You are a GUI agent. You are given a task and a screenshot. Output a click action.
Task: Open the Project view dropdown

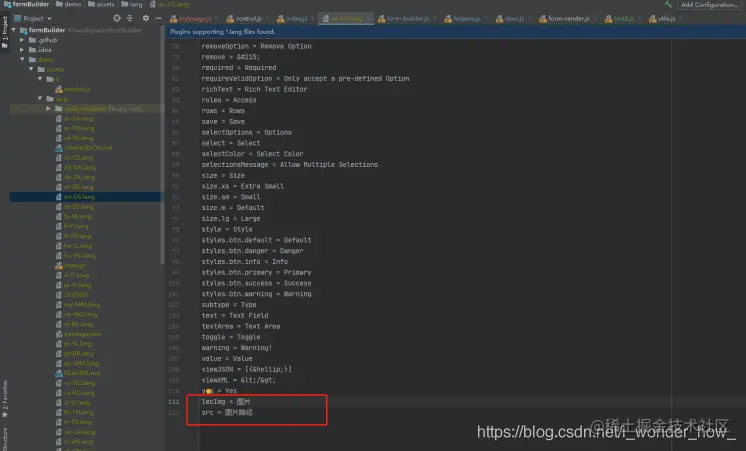tap(32, 18)
